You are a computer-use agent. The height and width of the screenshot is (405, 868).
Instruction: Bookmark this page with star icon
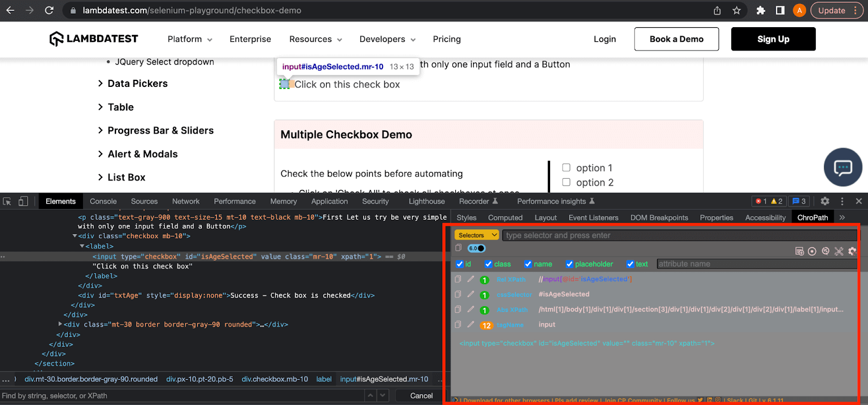736,10
